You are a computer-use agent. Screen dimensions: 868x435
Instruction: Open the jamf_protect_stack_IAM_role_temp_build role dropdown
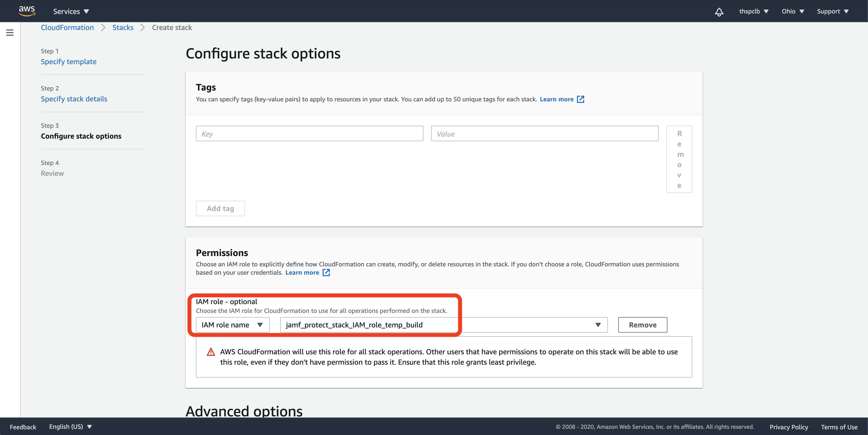click(x=444, y=325)
